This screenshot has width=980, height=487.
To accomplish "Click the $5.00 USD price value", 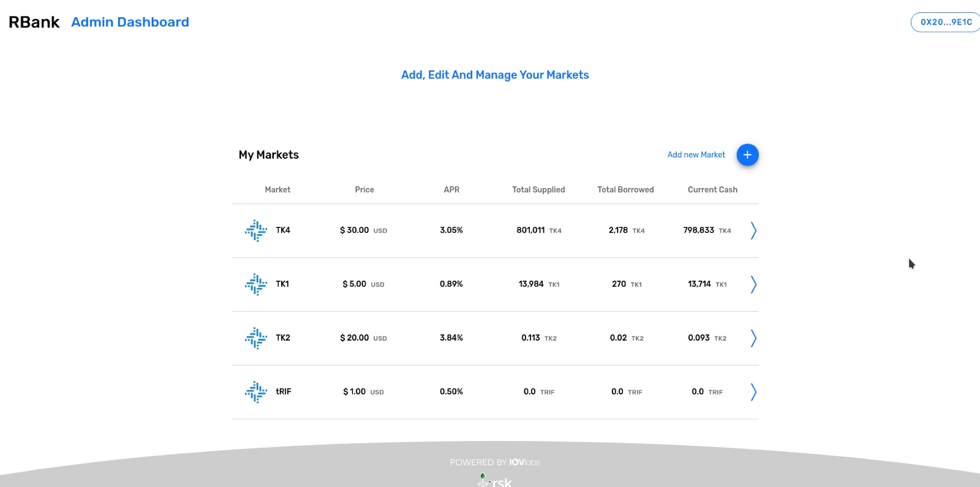I will point(364,284).
